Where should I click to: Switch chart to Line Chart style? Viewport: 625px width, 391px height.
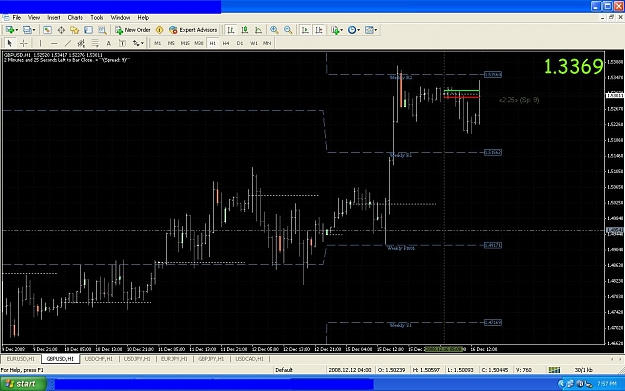point(258,30)
